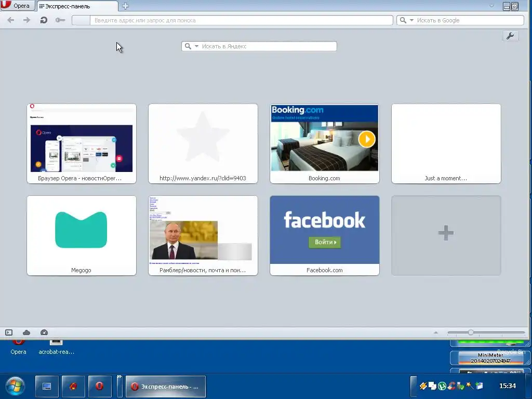The image size is (532, 399).
Task: Open the Браузер Opera news Speed Dial tile
Action: tap(82, 143)
